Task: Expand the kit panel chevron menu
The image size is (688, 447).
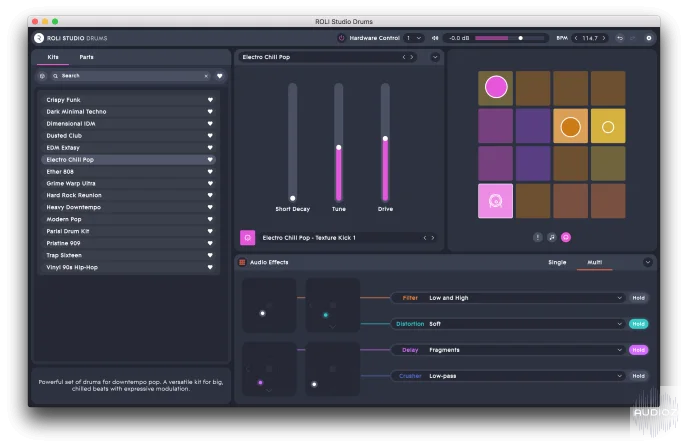Action: [435, 57]
